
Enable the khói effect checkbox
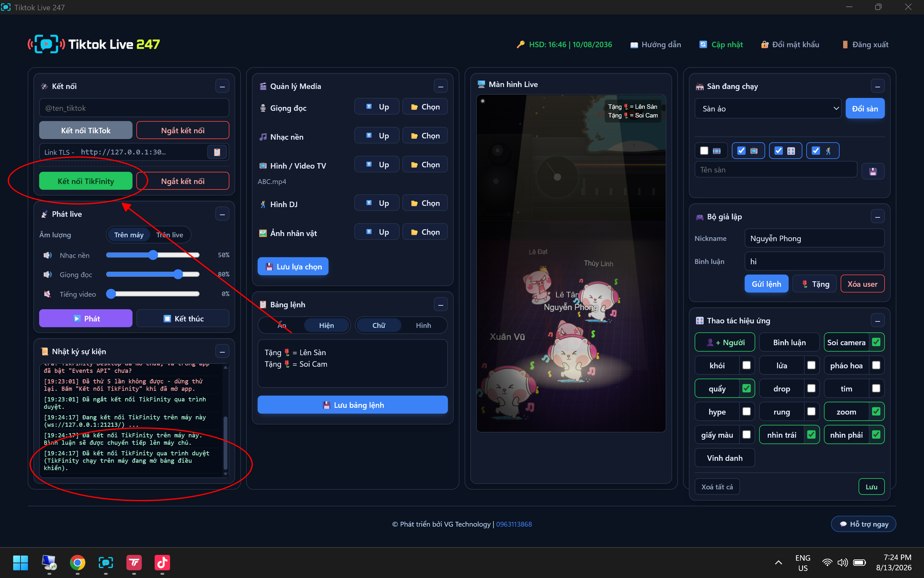click(747, 365)
